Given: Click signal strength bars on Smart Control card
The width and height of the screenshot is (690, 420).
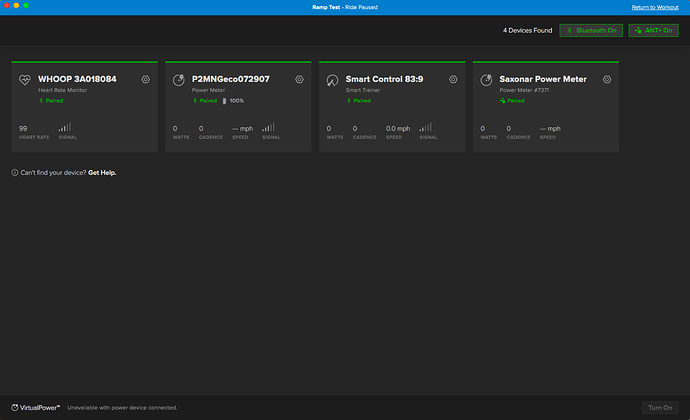Looking at the screenshot, I should pos(426,127).
